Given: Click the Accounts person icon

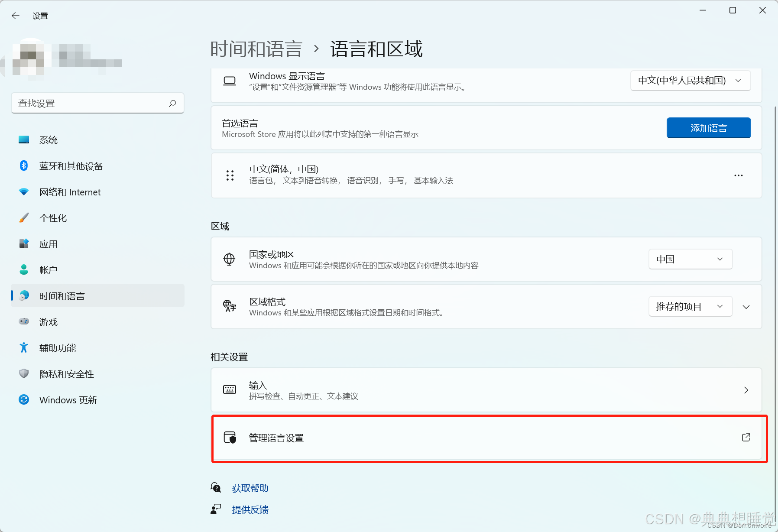Looking at the screenshot, I should 24,269.
